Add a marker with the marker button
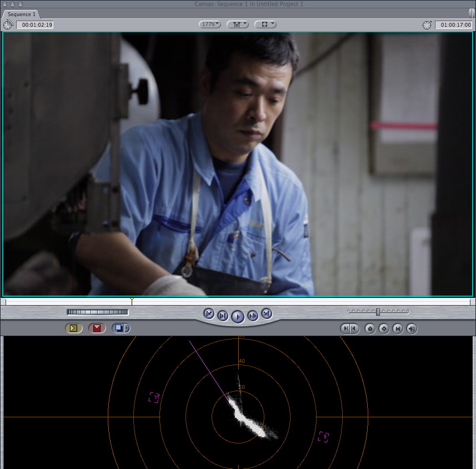This screenshot has height=469, width=476. 370,328
